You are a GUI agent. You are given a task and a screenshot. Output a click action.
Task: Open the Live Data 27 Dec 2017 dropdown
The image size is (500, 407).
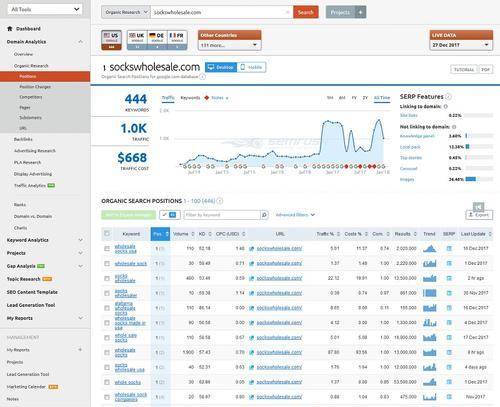(461, 45)
